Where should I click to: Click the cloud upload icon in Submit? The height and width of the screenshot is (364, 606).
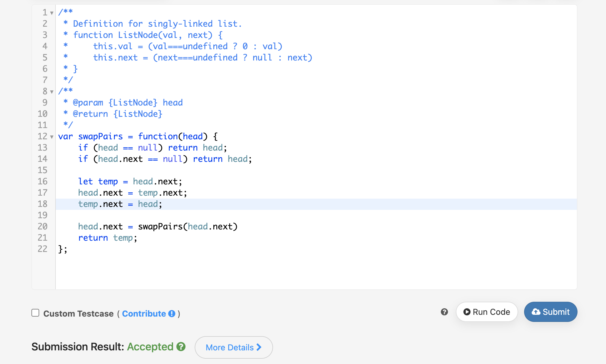click(x=536, y=312)
